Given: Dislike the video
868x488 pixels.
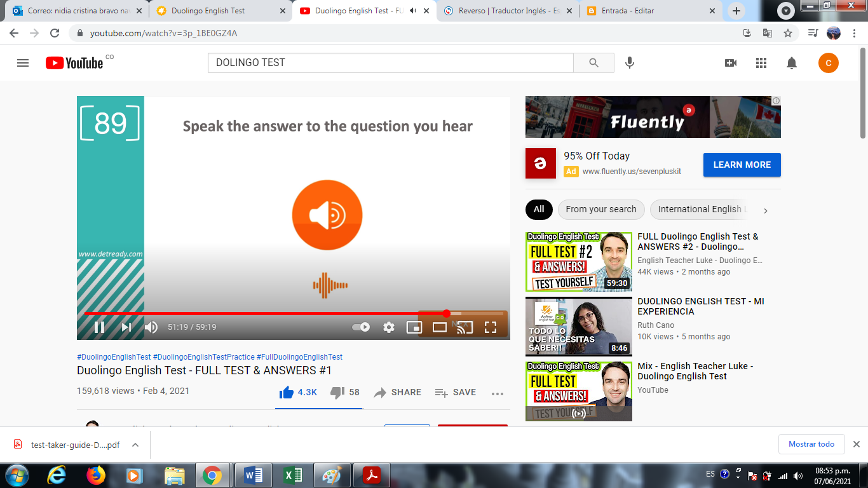Looking at the screenshot, I should [345, 392].
